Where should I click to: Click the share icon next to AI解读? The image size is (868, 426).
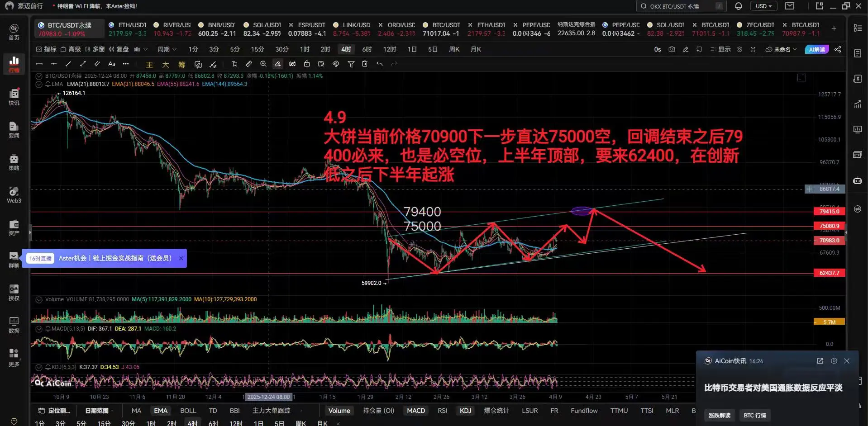(838, 49)
